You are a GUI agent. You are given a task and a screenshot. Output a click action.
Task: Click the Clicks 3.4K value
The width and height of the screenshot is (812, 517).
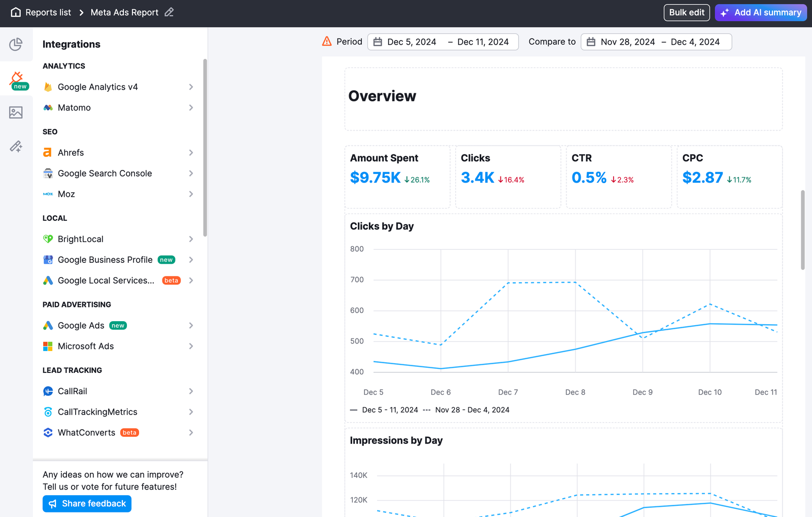click(x=478, y=178)
